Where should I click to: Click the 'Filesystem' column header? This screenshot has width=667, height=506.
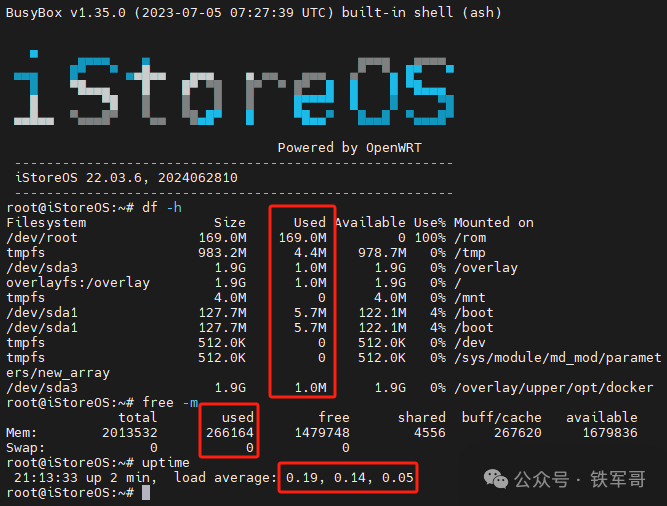(x=46, y=222)
